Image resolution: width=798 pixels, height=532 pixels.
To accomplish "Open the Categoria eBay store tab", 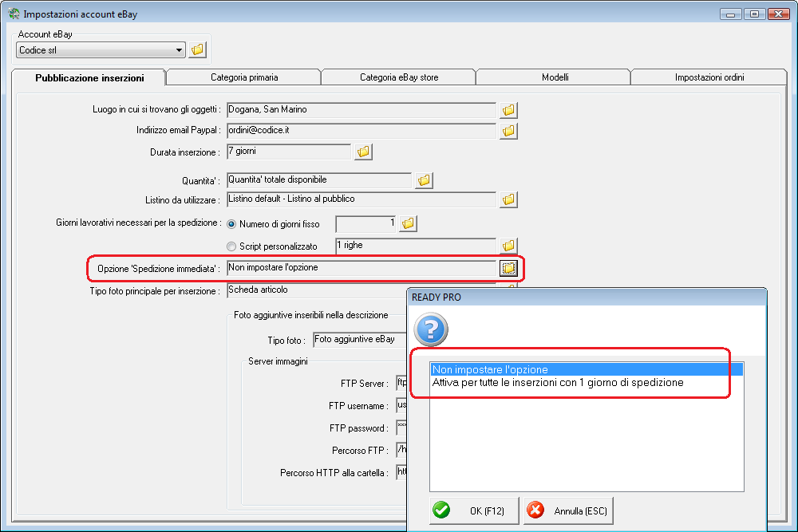I will pos(399,77).
